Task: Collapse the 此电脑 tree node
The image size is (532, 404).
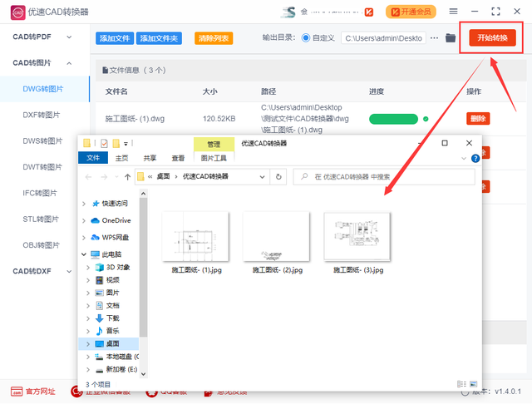Action: click(84, 254)
